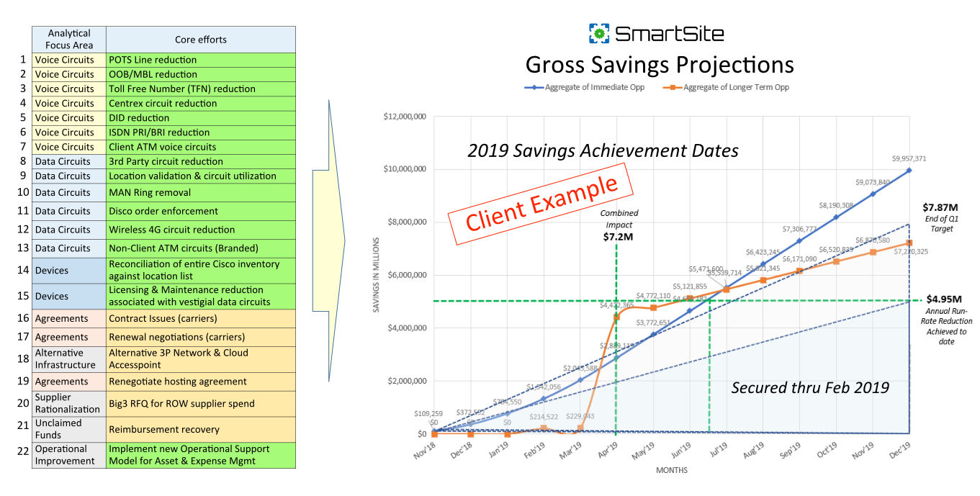Click 'Big3 RFQ for ROW supplier spend' cell
Image resolution: width=980 pixels, height=496 pixels.
pyautogui.click(x=201, y=404)
